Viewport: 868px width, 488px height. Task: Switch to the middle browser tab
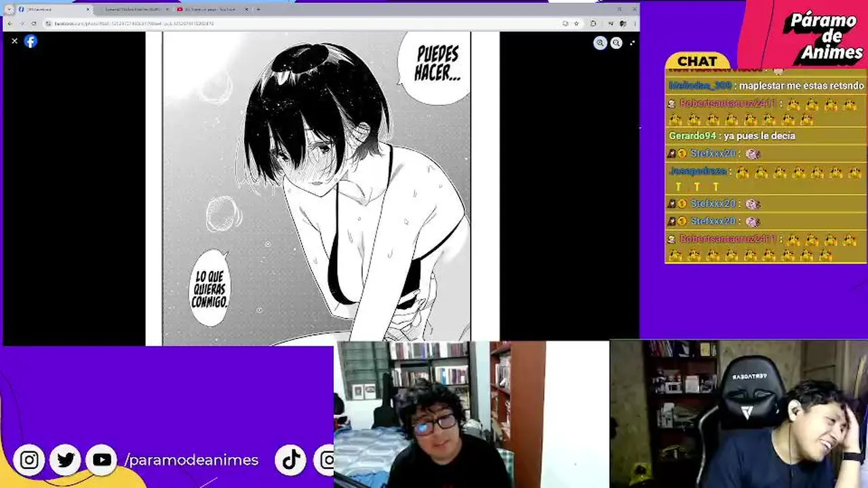(x=134, y=9)
